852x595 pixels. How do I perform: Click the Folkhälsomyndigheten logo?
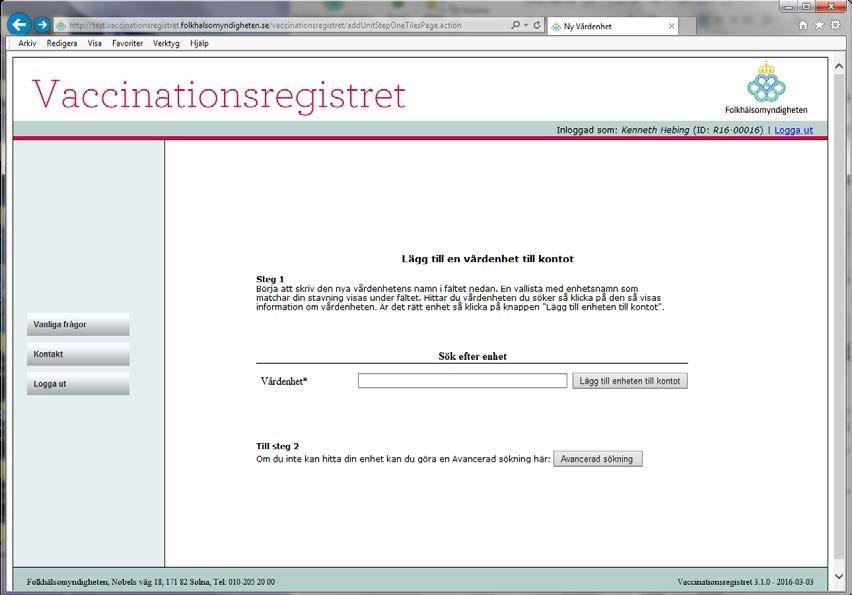pos(766,87)
